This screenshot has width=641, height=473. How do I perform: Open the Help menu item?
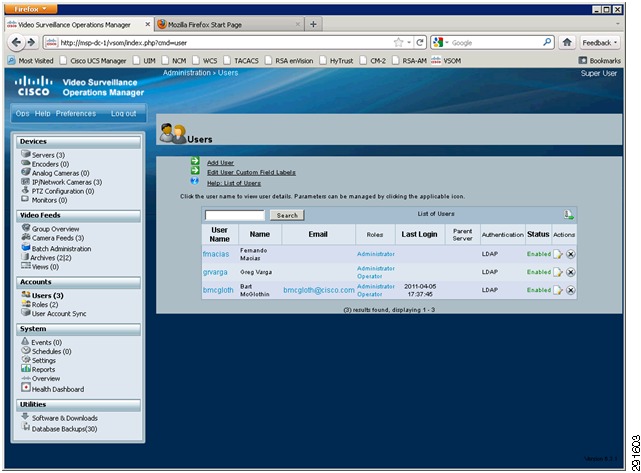tap(43, 113)
